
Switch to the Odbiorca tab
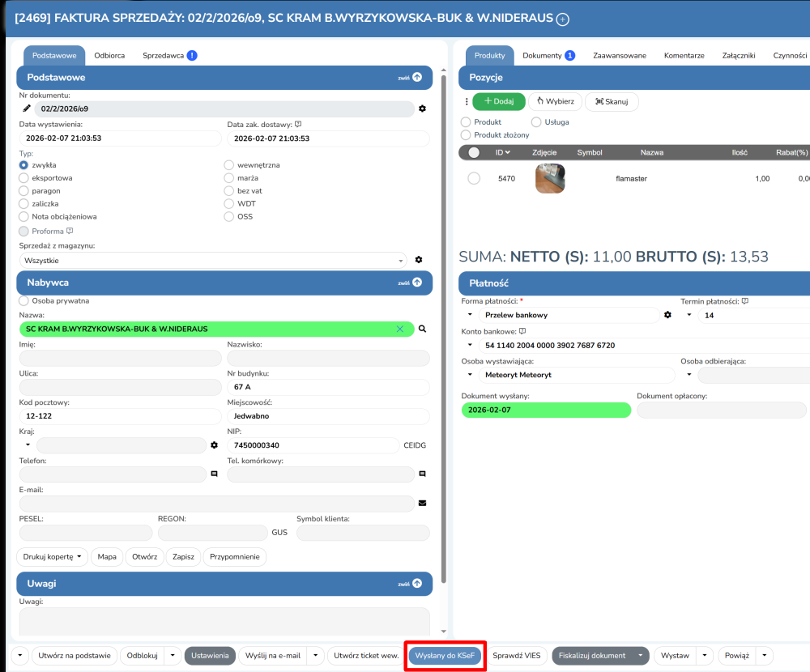pyautogui.click(x=109, y=56)
